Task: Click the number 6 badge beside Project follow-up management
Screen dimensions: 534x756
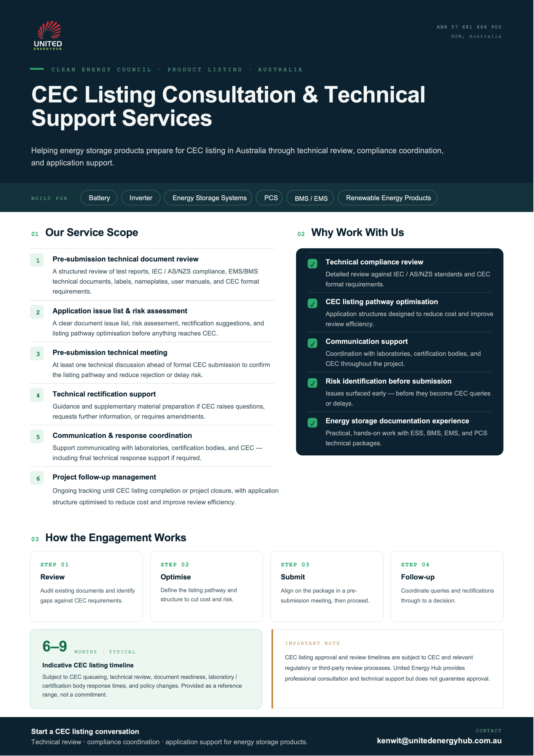Action: click(x=37, y=478)
